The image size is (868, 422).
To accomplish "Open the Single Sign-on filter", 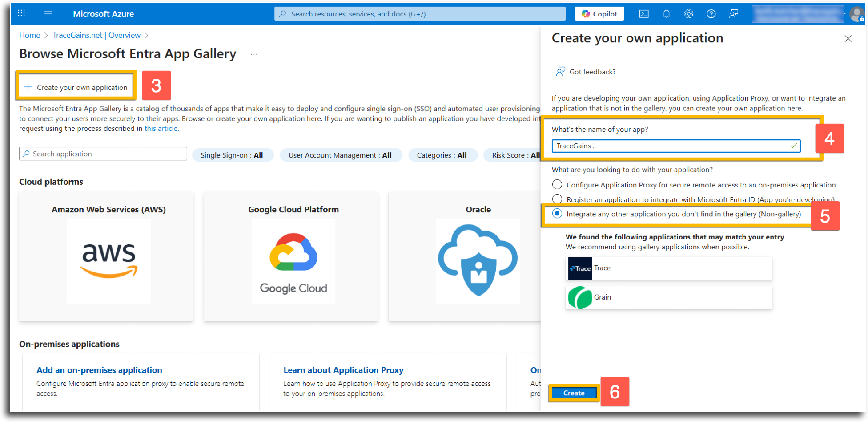I will click(232, 155).
